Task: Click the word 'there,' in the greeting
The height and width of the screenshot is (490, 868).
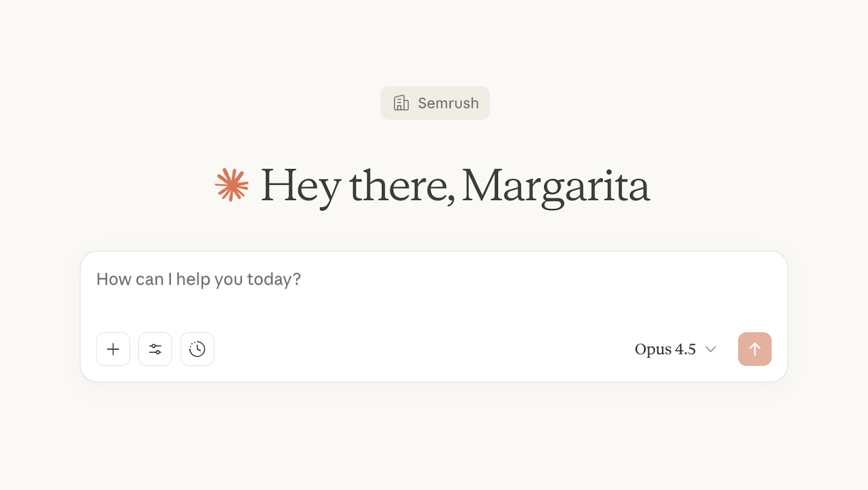Action: point(402,186)
